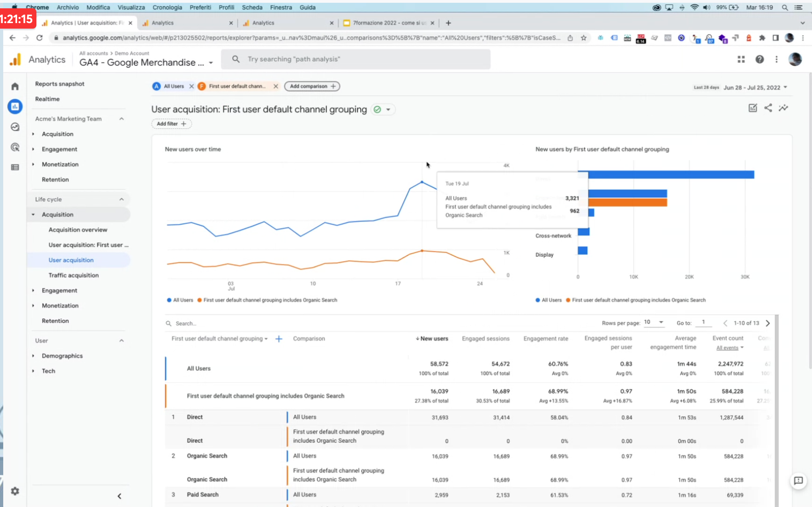Remove the All Users comparison chip

point(191,86)
